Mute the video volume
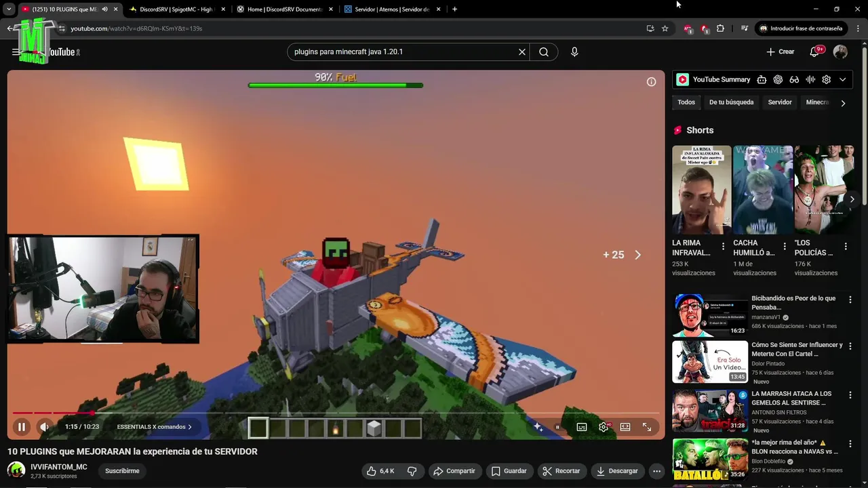Screen dimensions: 868x488 [44, 427]
